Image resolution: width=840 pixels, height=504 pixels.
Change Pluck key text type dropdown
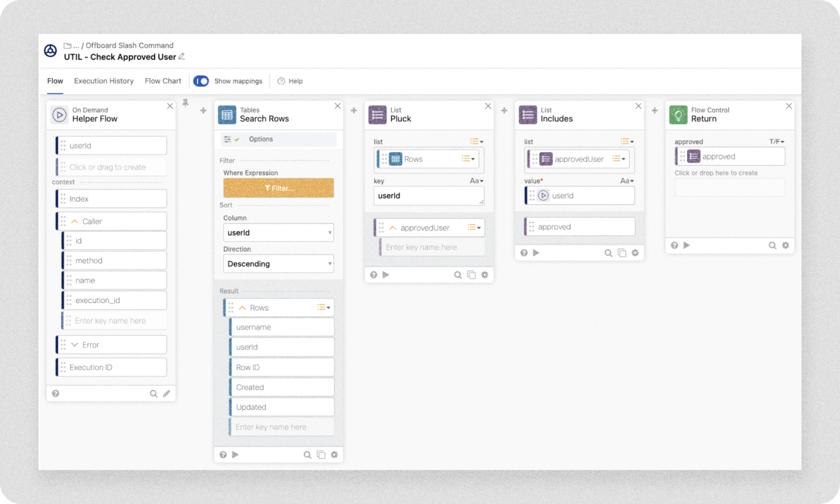(476, 181)
